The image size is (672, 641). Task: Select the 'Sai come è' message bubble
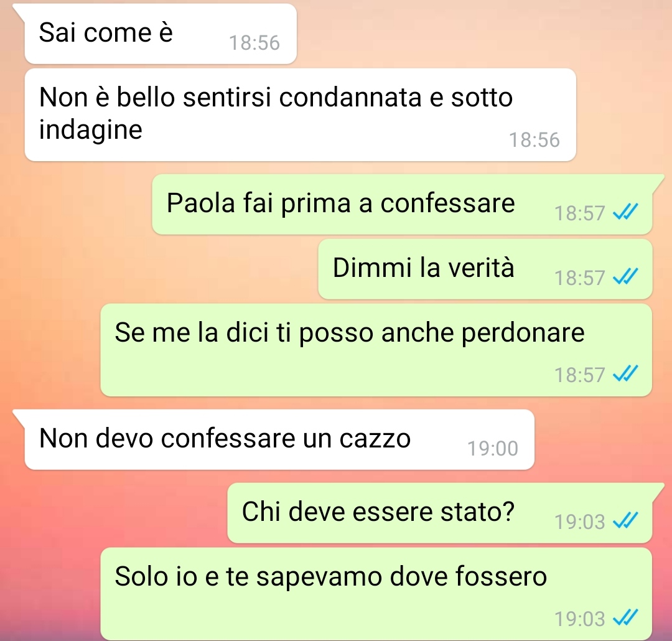(161, 34)
